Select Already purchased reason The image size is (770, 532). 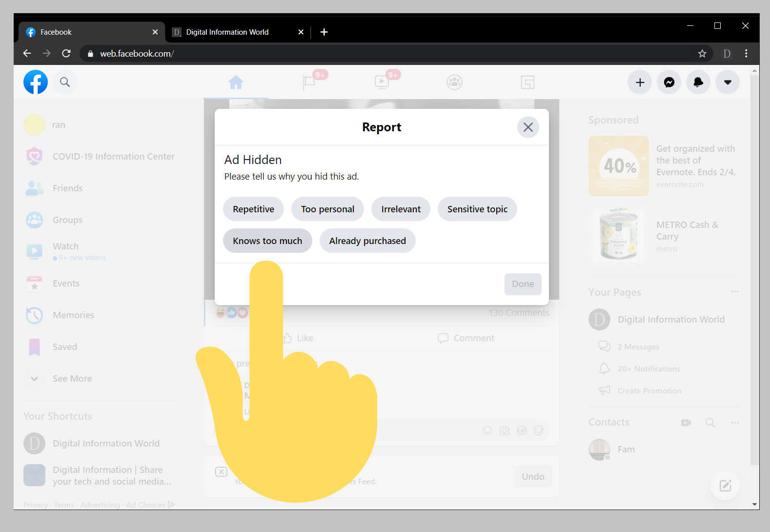pos(367,241)
